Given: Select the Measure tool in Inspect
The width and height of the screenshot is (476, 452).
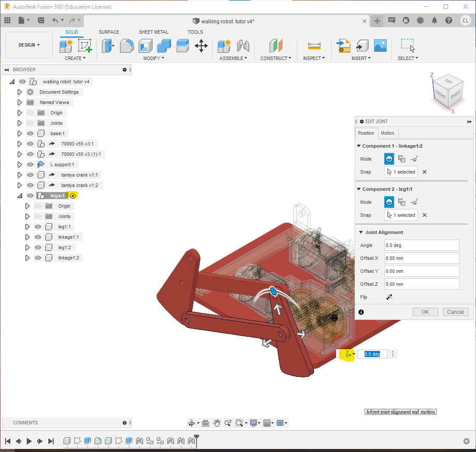Looking at the screenshot, I should (314, 45).
